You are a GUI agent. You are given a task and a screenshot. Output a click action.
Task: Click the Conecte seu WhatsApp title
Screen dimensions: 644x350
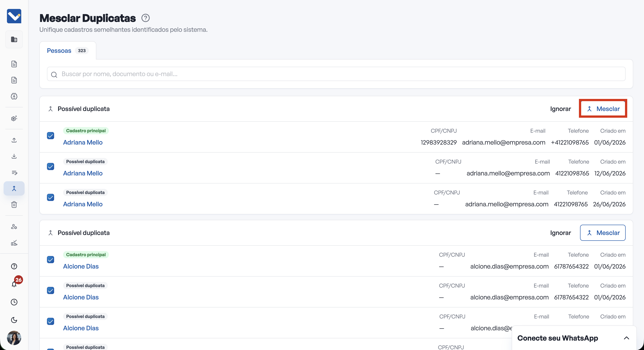[558, 338]
